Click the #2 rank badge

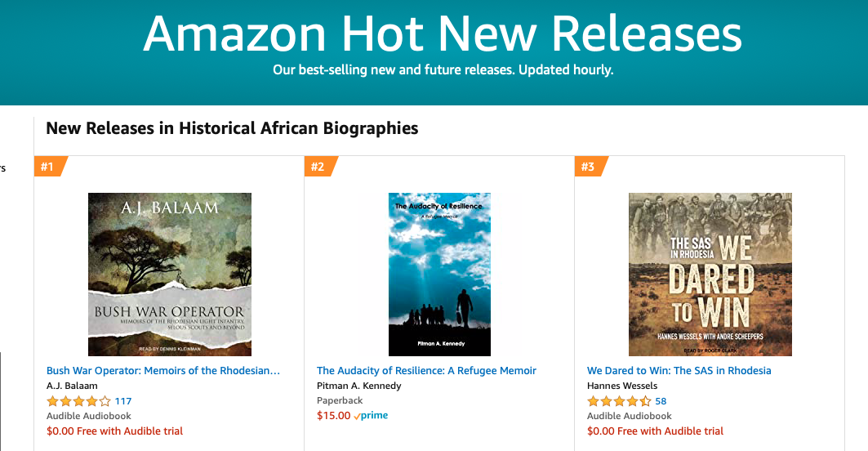[318, 167]
